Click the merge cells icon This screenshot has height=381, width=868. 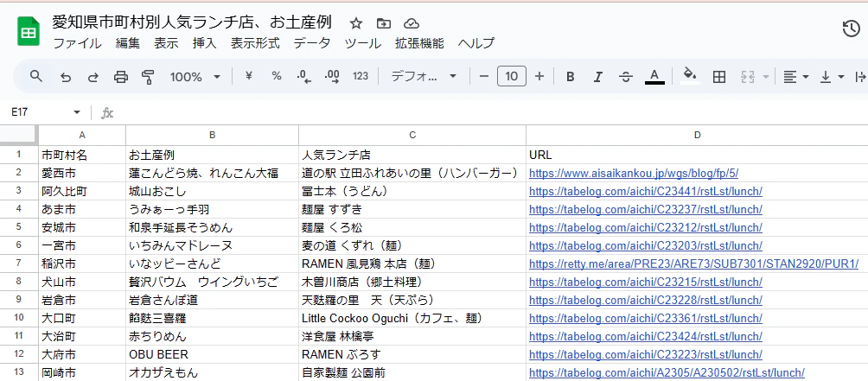point(748,77)
